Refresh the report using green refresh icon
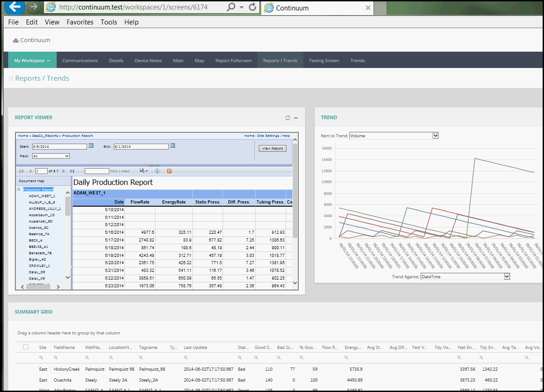 157,171
